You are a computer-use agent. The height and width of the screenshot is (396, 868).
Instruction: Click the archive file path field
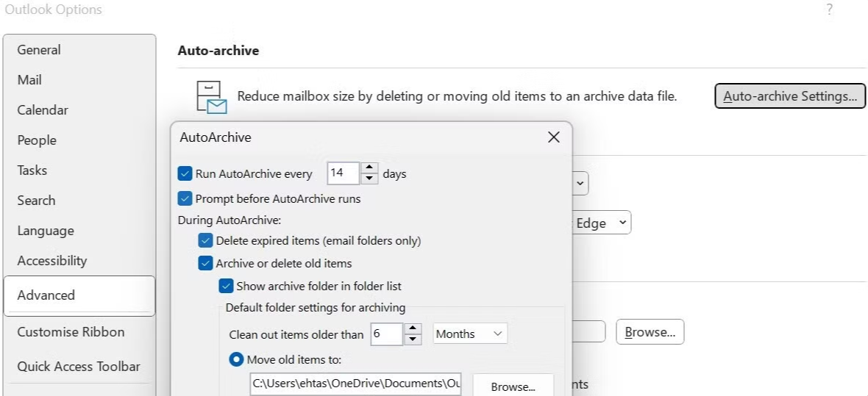(355, 384)
